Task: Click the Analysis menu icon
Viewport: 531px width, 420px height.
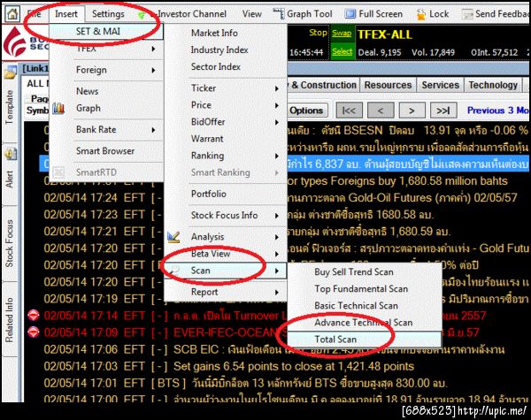Action: pos(173,237)
